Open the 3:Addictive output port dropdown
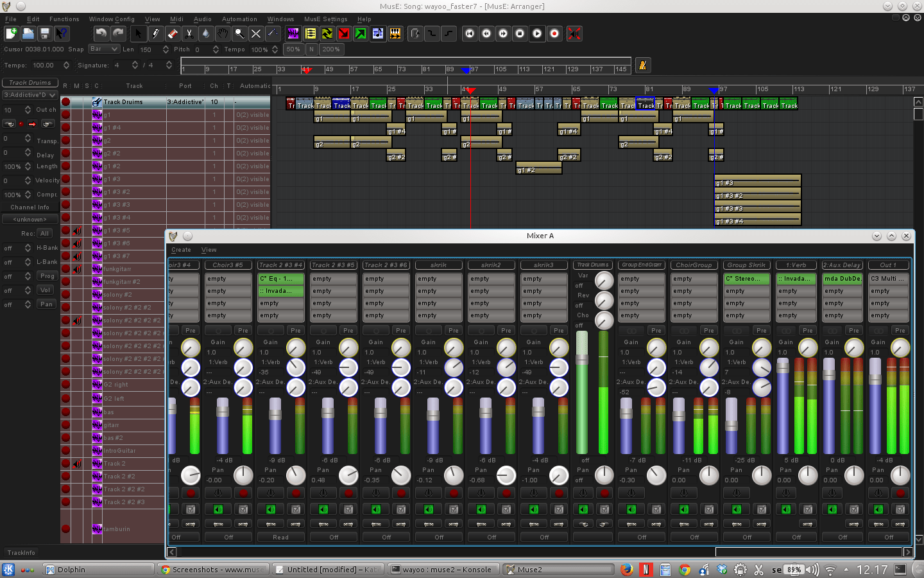924x578 pixels. [30, 94]
